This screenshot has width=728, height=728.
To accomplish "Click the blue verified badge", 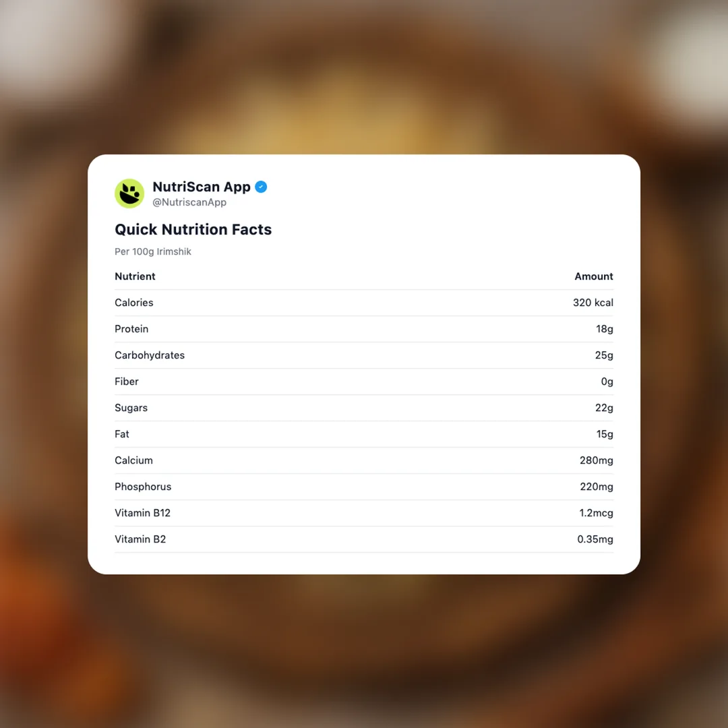I will tap(261, 187).
